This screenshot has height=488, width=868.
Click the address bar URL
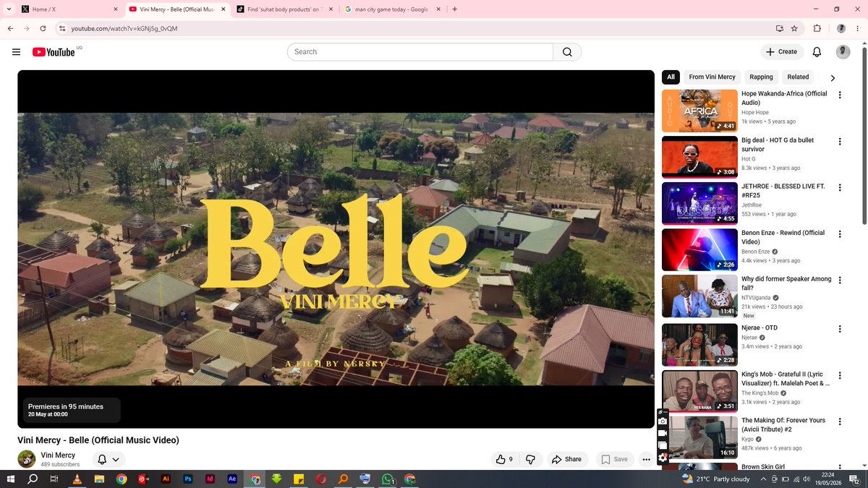[x=124, y=28]
